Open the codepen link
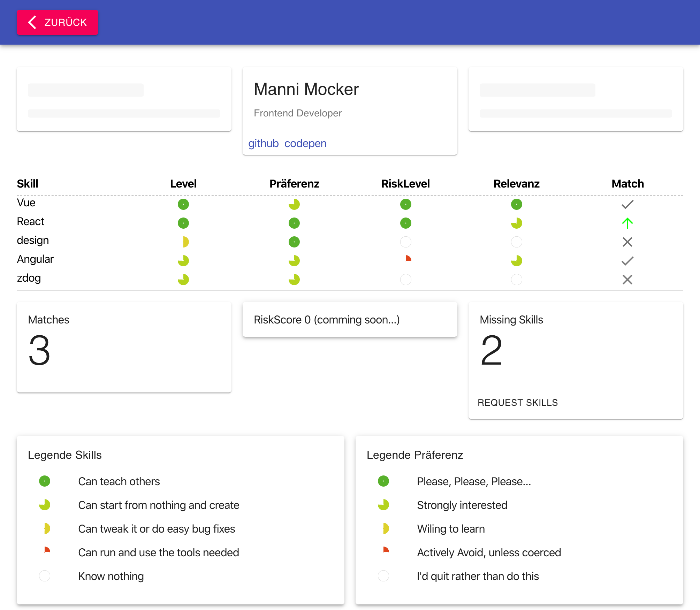 tap(305, 143)
